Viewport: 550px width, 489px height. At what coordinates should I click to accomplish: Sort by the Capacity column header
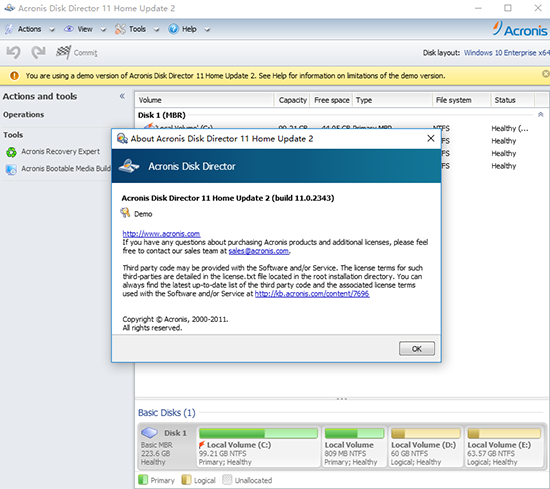[292, 100]
